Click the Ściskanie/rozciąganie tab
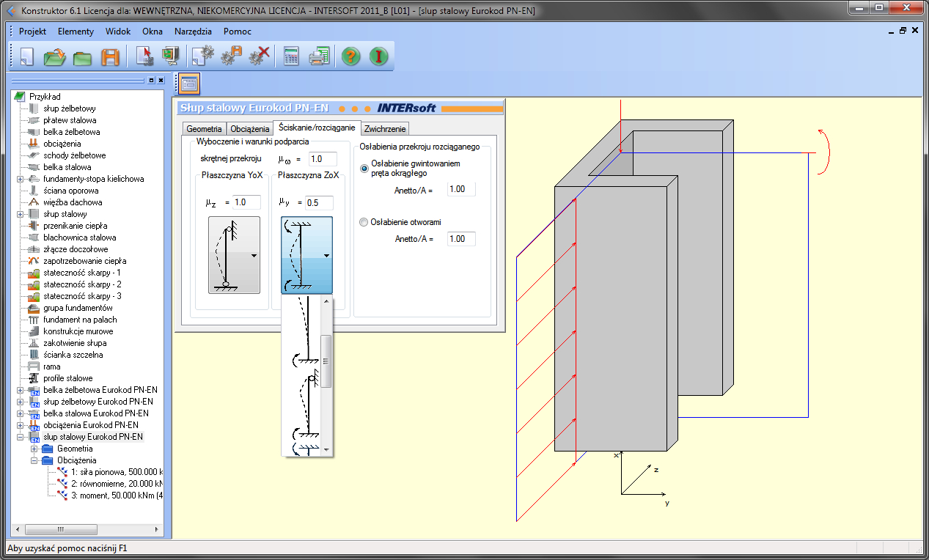The width and height of the screenshot is (929, 560). click(x=317, y=128)
